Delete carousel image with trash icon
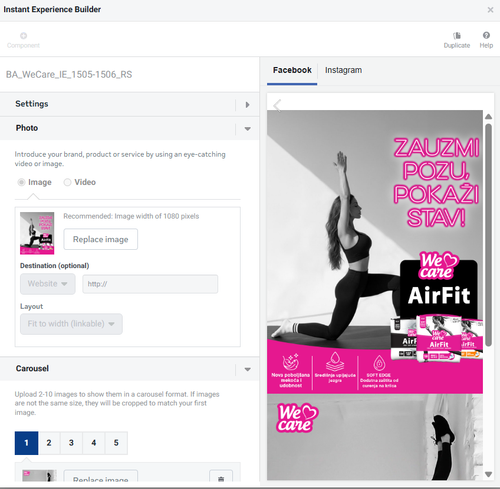 tap(221, 479)
